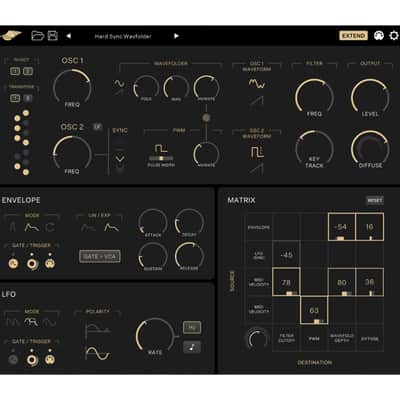Click the PWM ANIMATE knob
This screenshot has height=400, width=400.
[x=206, y=155]
